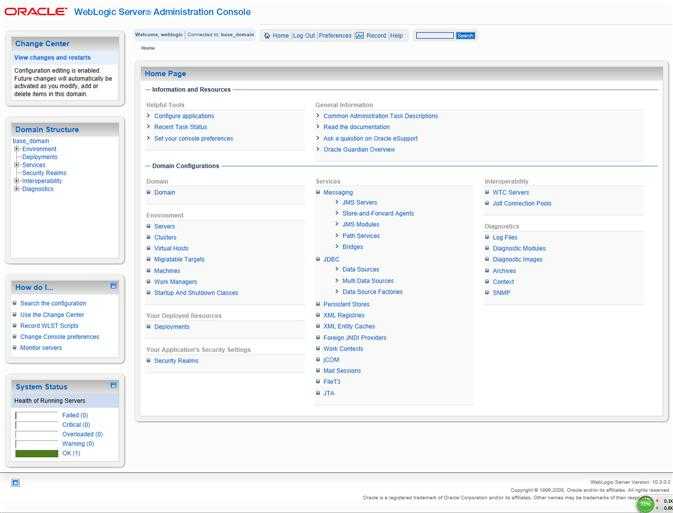Click the Home text link in the toolbar
This screenshot has height=513, width=673.
tap(281, 36)
